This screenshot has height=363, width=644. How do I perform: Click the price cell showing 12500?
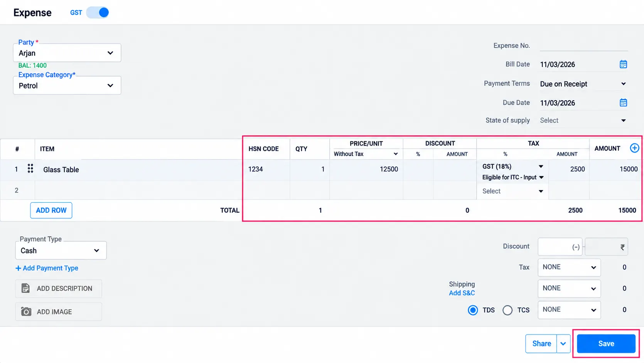366,170
